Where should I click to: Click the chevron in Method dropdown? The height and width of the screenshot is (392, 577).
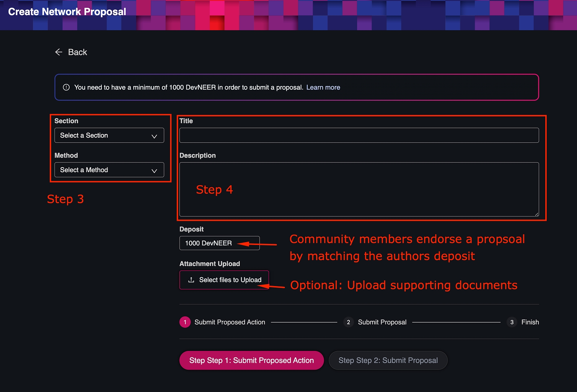coord(154,171)
